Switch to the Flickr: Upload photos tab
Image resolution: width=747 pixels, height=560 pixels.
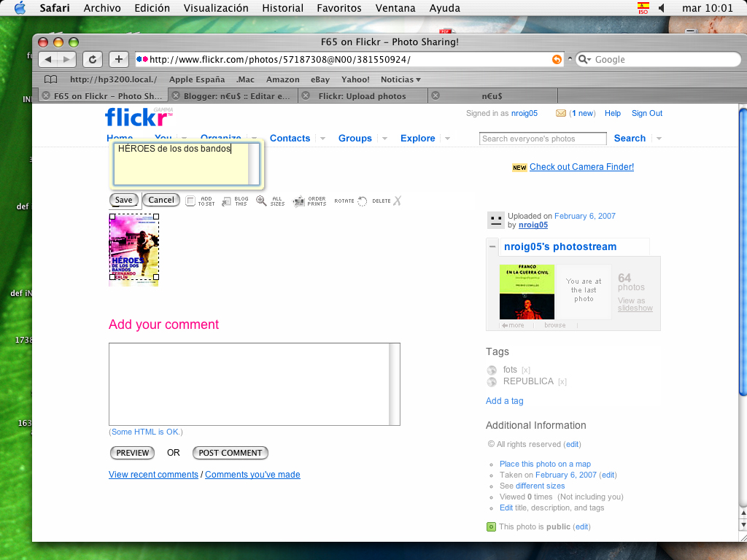click(x=363, y=96)
